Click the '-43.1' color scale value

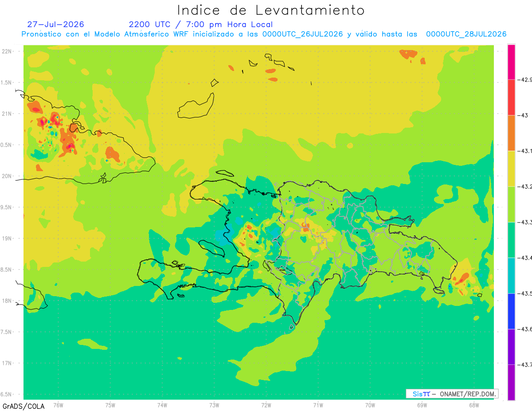[525, 151]
